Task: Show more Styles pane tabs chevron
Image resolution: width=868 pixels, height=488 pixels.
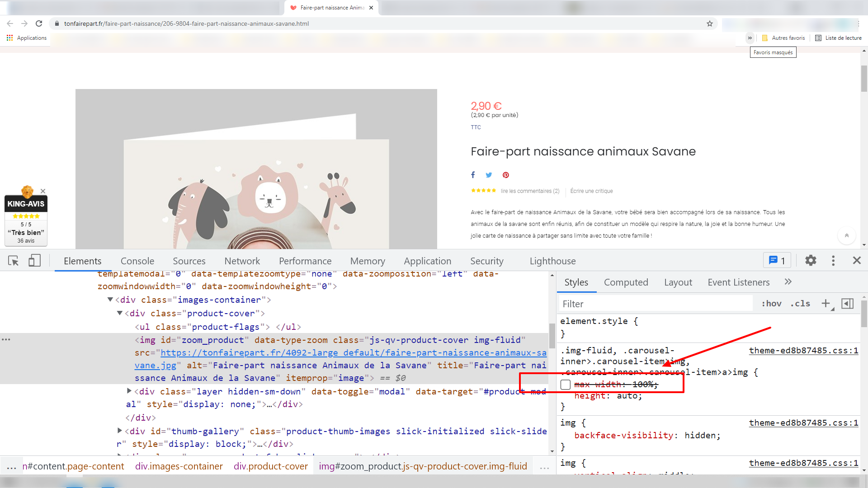Action: [788, 282]
